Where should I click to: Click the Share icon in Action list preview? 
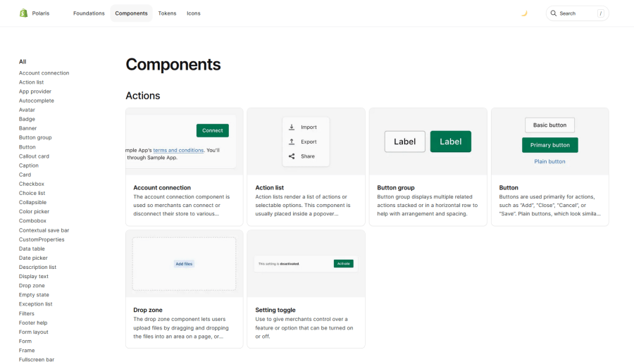click(292, 156)
